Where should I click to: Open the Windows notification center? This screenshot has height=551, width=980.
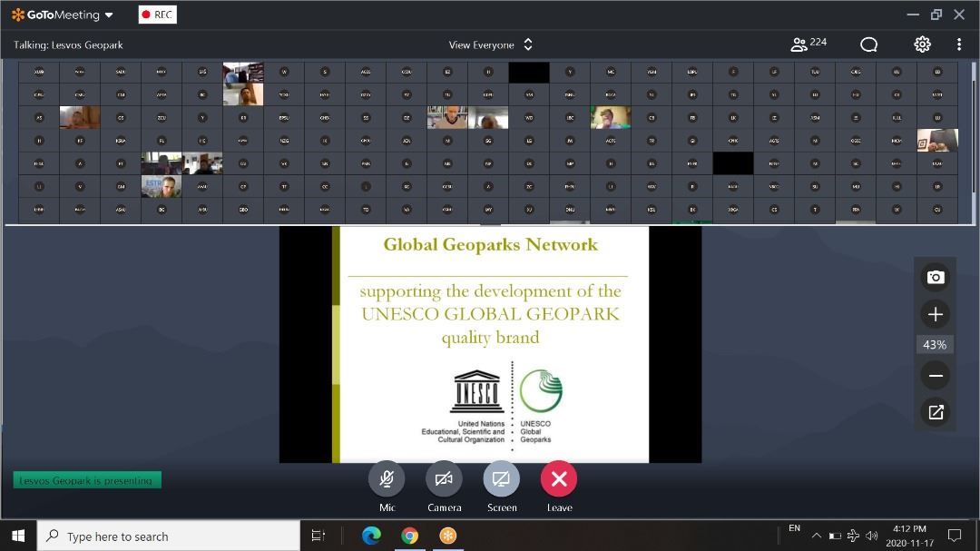coord(955,536)
